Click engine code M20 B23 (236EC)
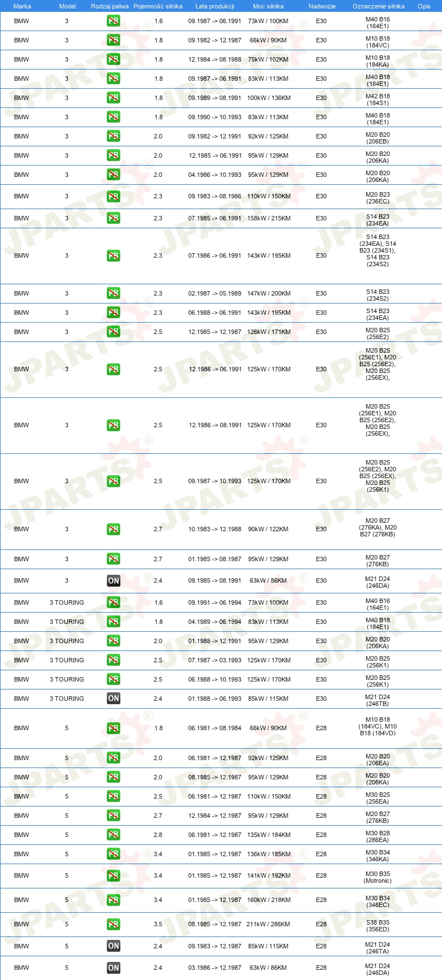The image size is (442, 980). click(x=378, y=198)
